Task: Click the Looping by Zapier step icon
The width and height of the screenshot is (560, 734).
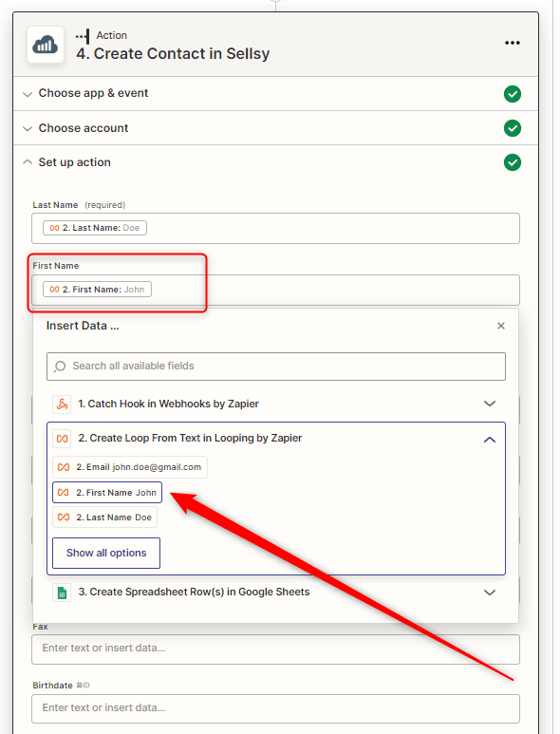Action: (62, 439)
